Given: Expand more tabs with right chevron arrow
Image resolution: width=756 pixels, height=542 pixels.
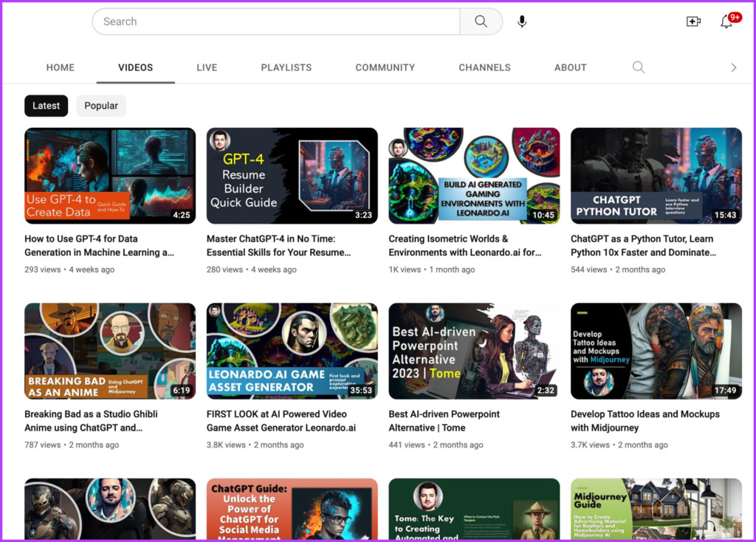Looking at the screenshot, I should [x=733, y=67].
